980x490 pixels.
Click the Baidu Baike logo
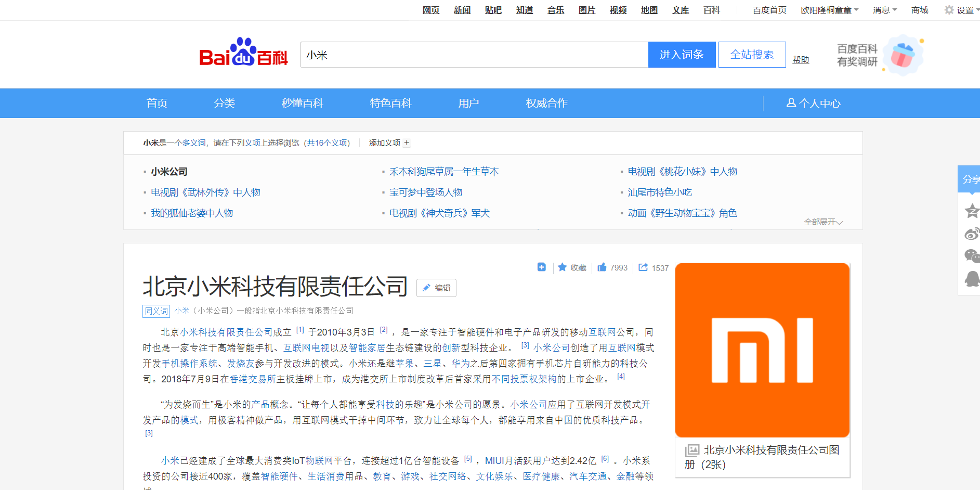pos(243,52)
